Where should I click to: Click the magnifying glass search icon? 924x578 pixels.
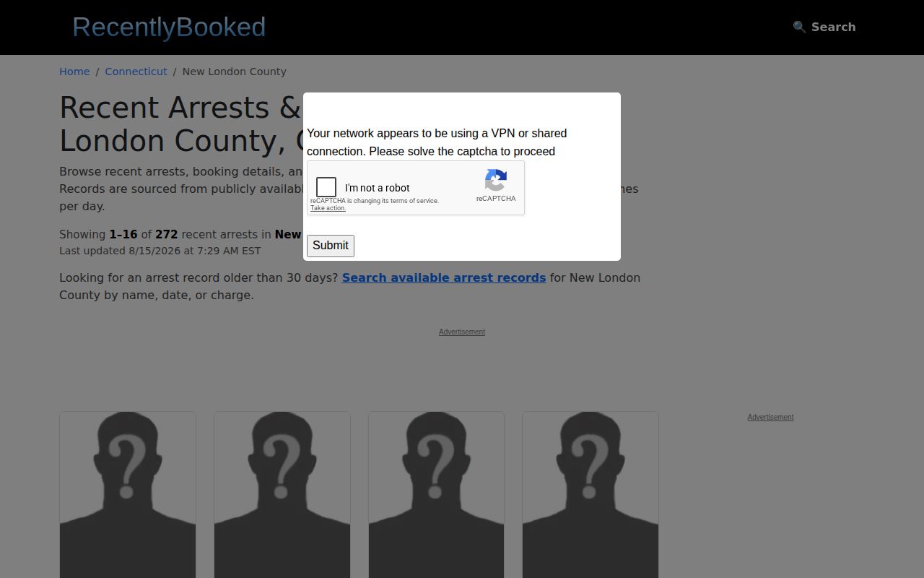coord(799,27)
